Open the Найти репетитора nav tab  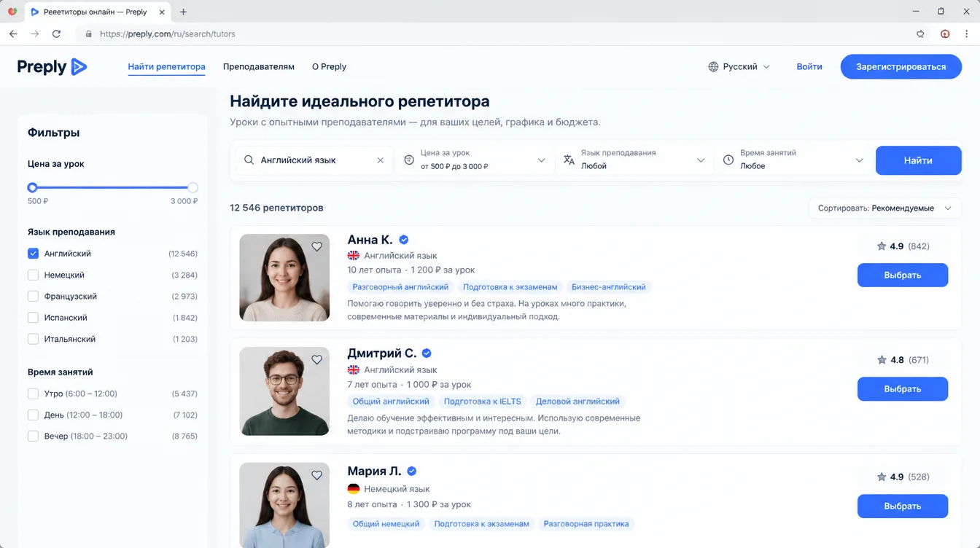[x=166, y=66]
